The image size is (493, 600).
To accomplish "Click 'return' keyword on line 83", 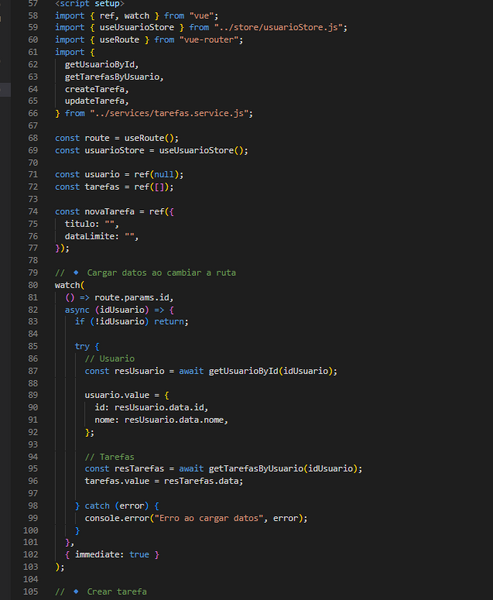I will (x=169, y=321).
